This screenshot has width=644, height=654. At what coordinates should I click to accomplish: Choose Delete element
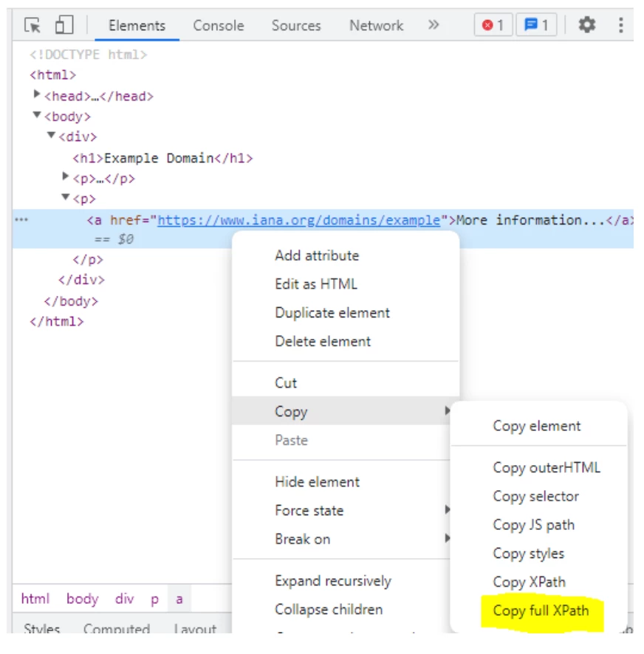(346, 342)
